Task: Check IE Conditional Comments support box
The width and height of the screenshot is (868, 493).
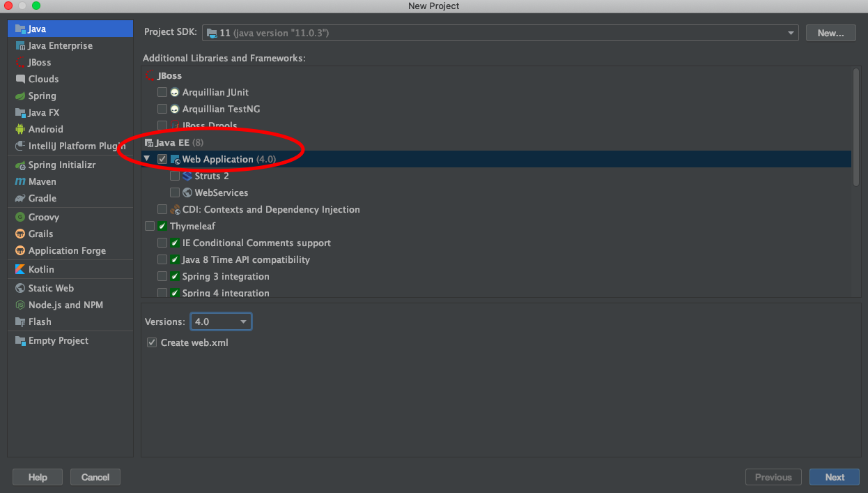Action: [x=162, y=243]
